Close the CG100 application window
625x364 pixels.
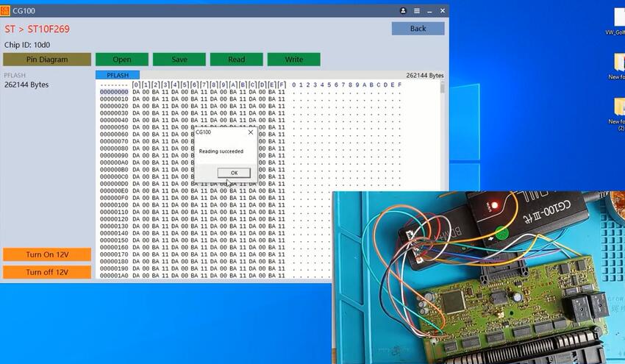[x=443, y=11]
